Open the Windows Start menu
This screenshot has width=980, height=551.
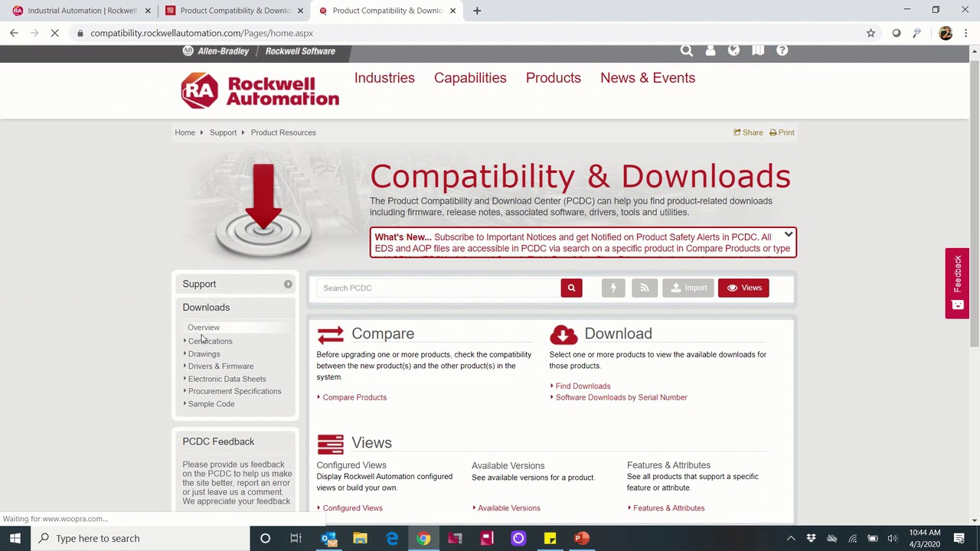click(15, 538)
